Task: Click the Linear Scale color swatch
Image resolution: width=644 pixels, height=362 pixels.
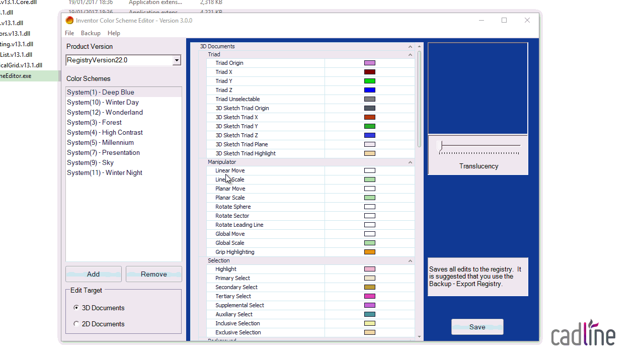Action: coord(370,179)
